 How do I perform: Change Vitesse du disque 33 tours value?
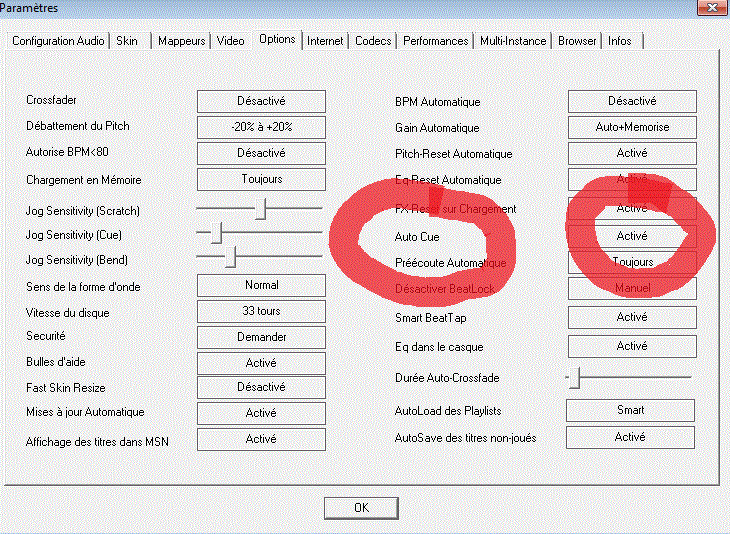point(261,311)
